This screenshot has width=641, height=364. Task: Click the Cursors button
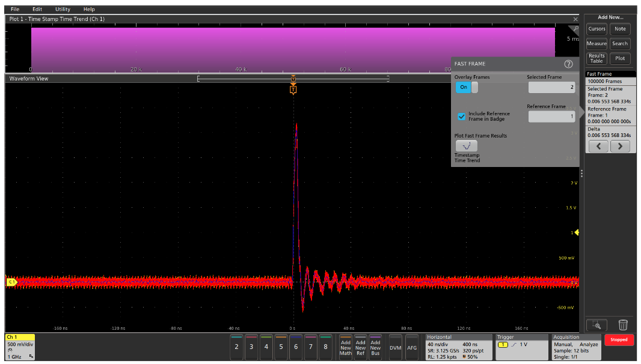[x=597, y=29]
